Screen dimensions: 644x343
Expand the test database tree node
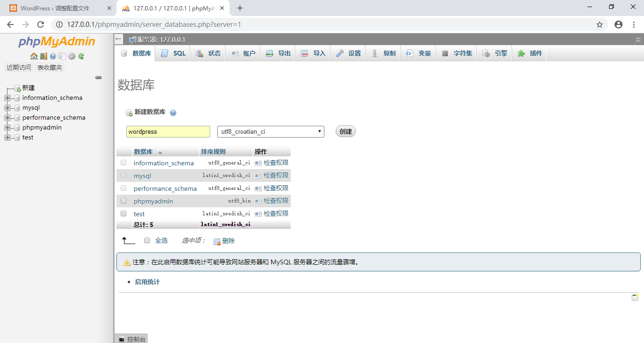pyautogui.click(x=8, y=138)
